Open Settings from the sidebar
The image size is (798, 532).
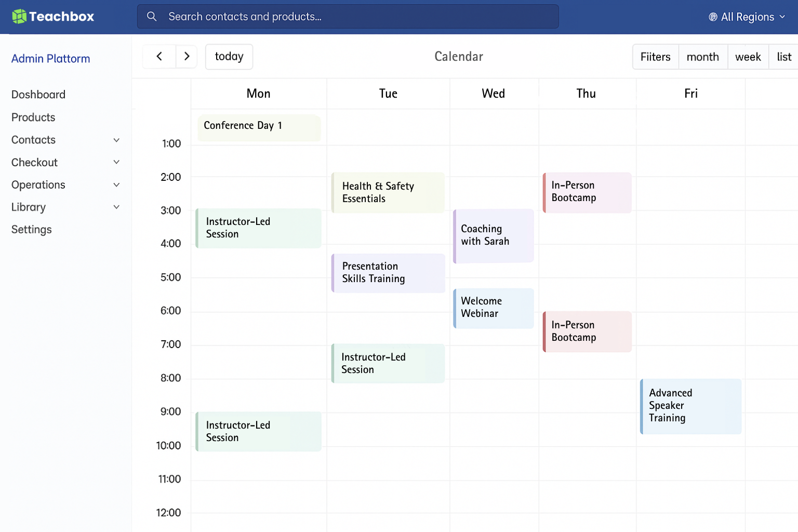click(x=31, y=229)
